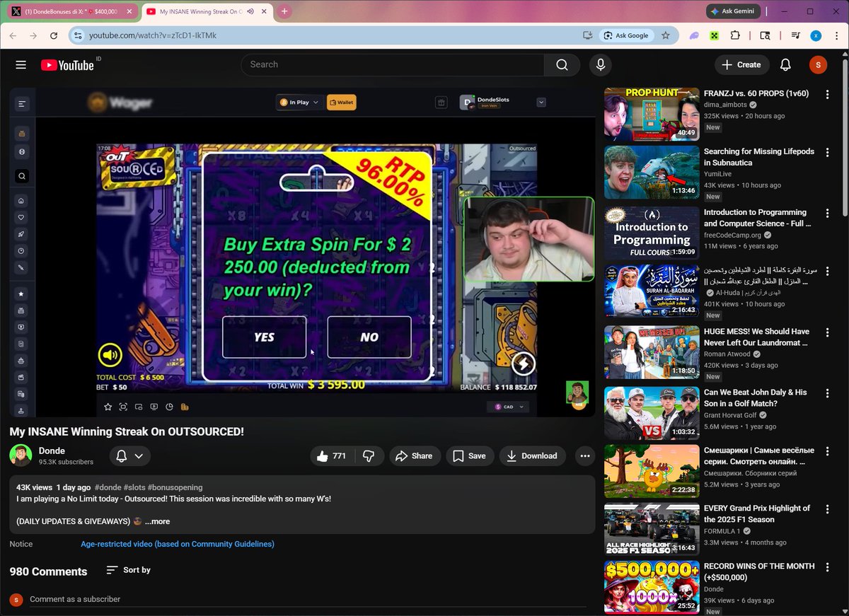Viewport: 849px width, 616px height.
Task: Open FRANZJ vs. 60 PROPS thumbnail
Action: click(x=652, y=115)
